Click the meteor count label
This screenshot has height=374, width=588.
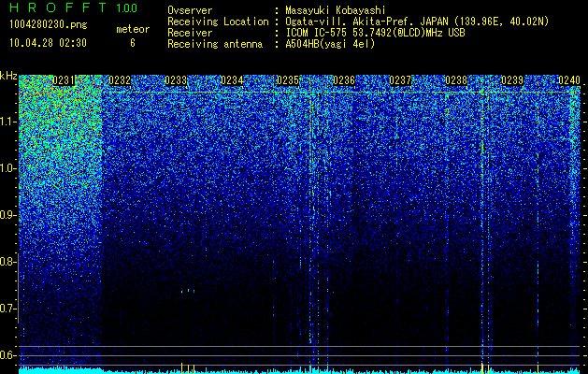tap(133, 29)
